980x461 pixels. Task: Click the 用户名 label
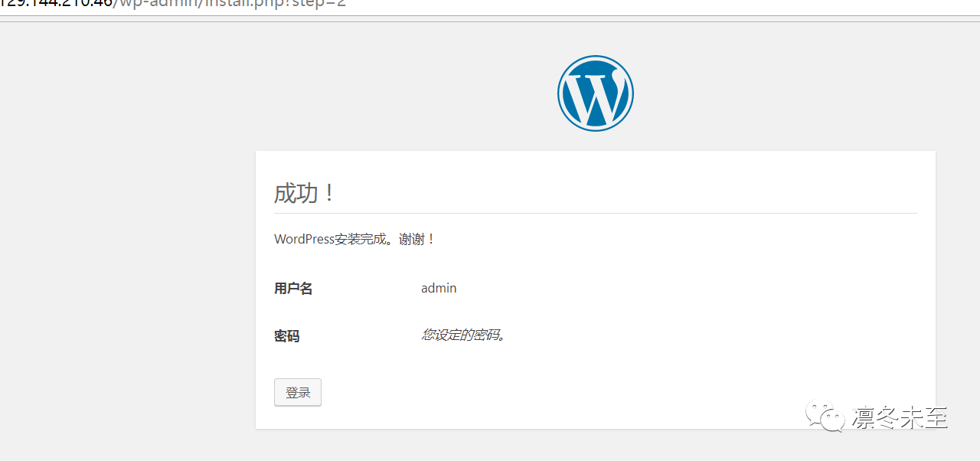293,289
